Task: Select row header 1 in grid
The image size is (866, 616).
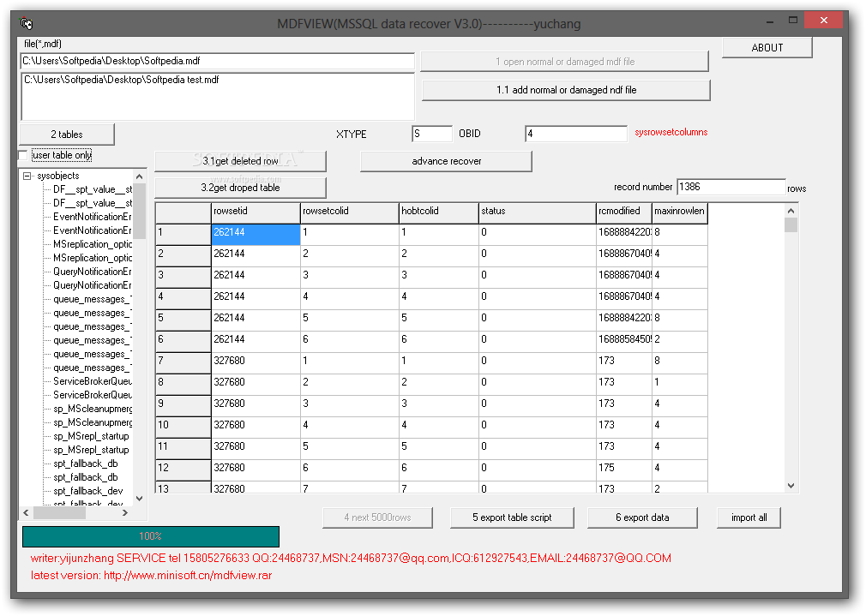Action: (183, 235)
